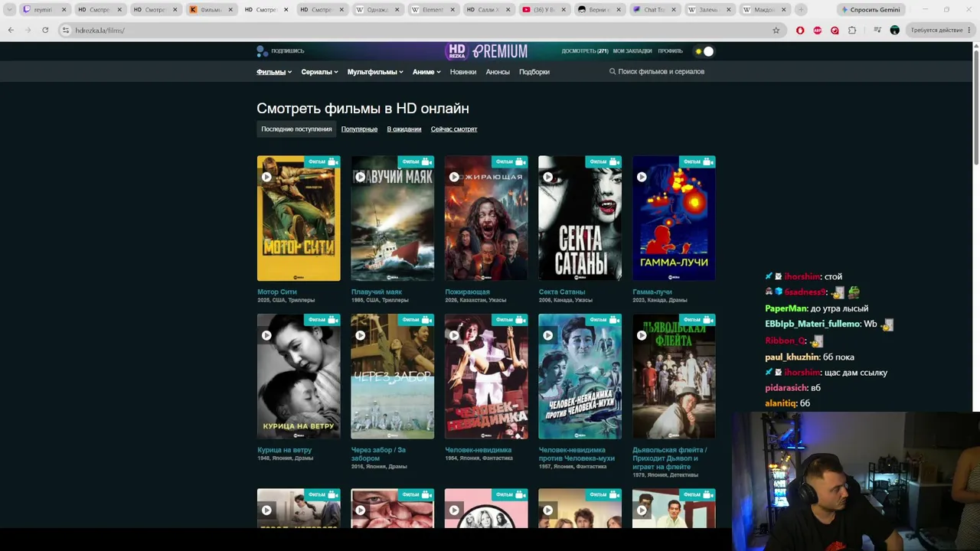Screen dimensions: 980x551
Task: Focus the Поиск фильмов и сериалов search field
Action: (661, 72)
